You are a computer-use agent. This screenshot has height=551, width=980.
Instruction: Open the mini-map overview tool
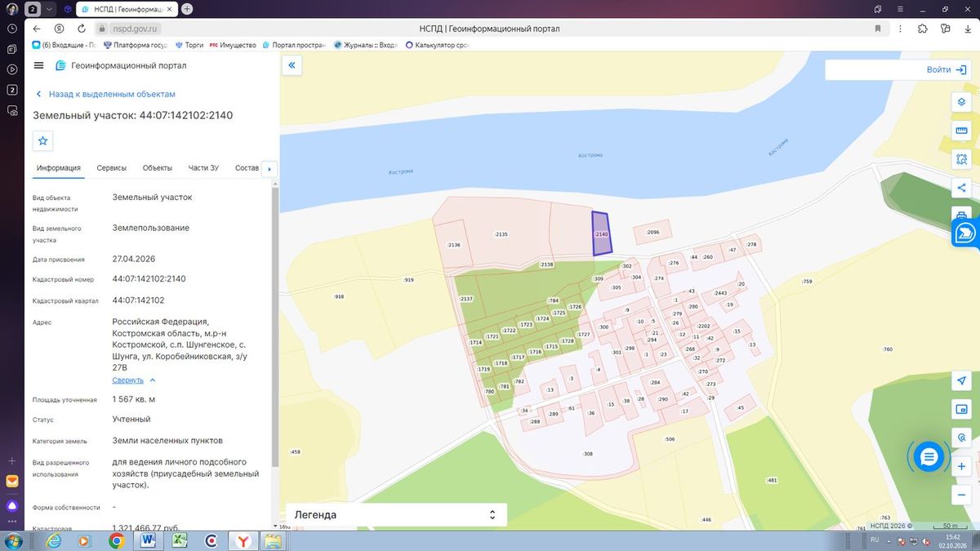[962, 409]
